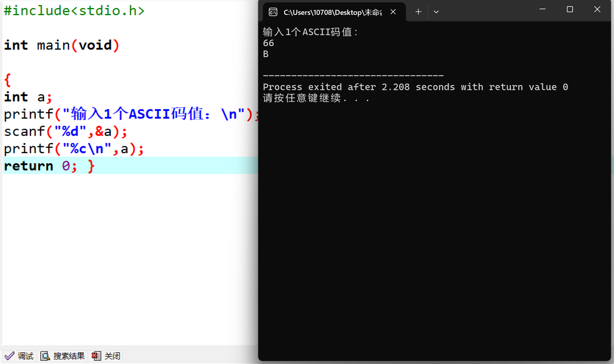Open the 调试 (Debug) tab
This screenshot has width=614, height=364.
pos(19,356)
